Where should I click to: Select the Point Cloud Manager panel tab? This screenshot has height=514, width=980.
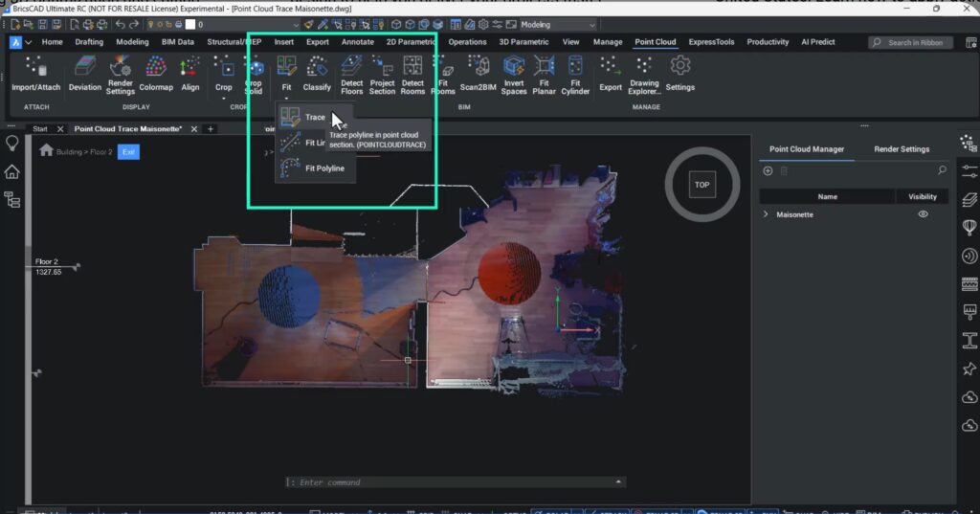[806, 148]
